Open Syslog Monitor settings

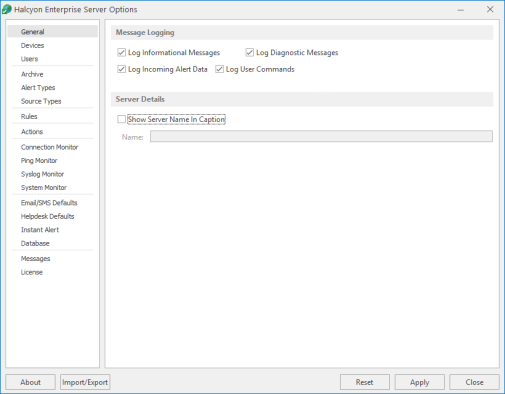coord(42,174)
